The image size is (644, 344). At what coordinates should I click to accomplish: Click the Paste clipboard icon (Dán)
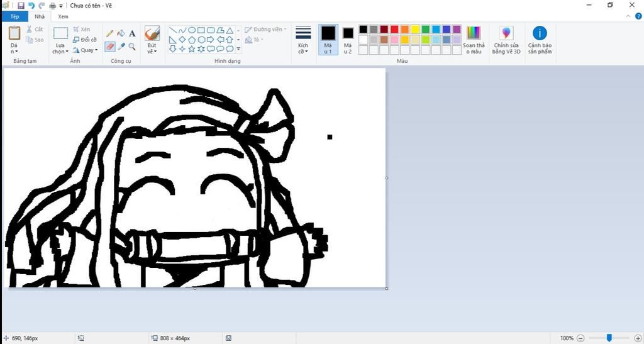click(14, 33)
